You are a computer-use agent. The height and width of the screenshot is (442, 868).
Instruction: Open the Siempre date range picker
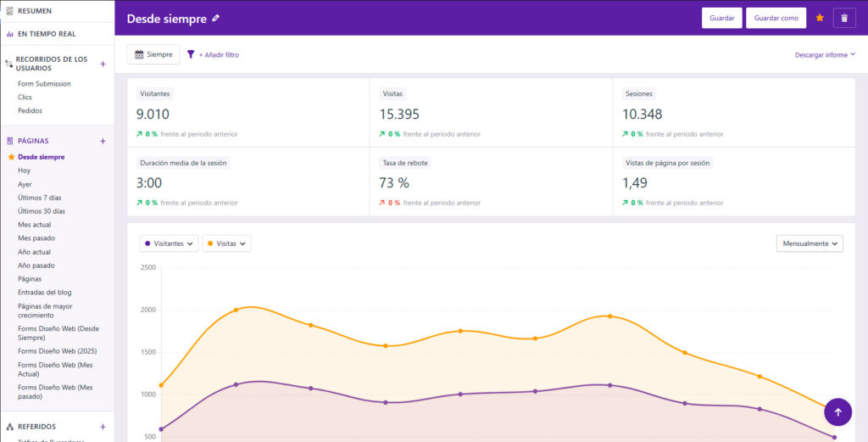point(153,54)
